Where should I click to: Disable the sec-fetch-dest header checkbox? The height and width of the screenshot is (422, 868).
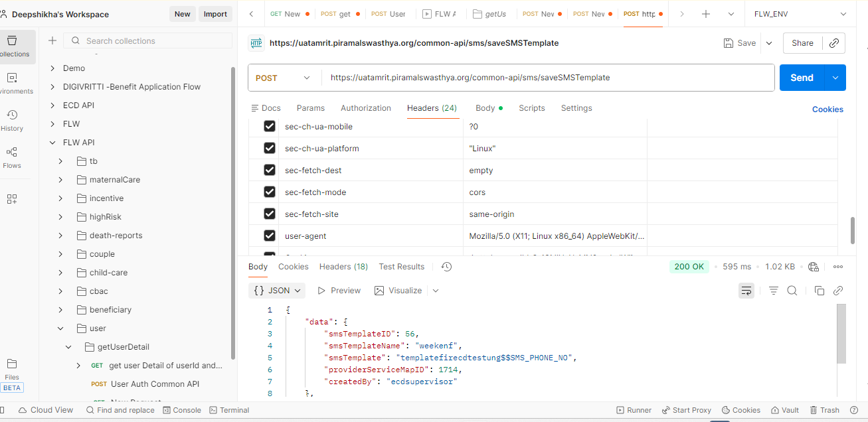270,171
